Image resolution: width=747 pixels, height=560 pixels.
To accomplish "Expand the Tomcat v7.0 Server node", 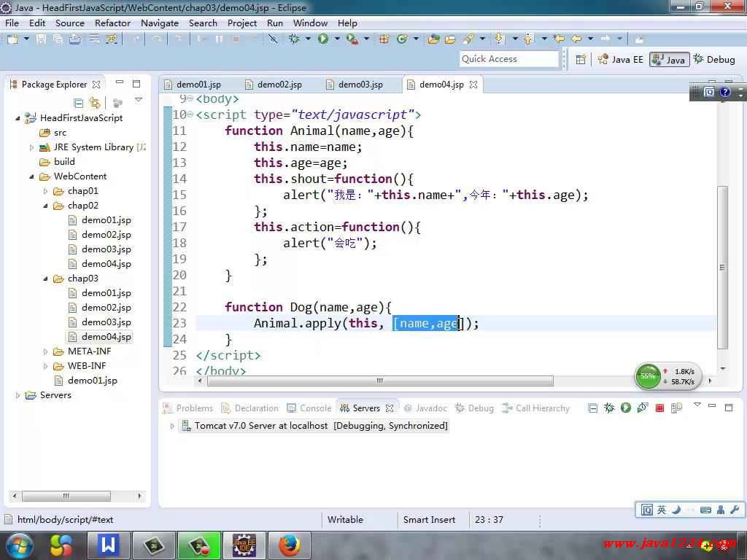I will (x=173, y=426).
